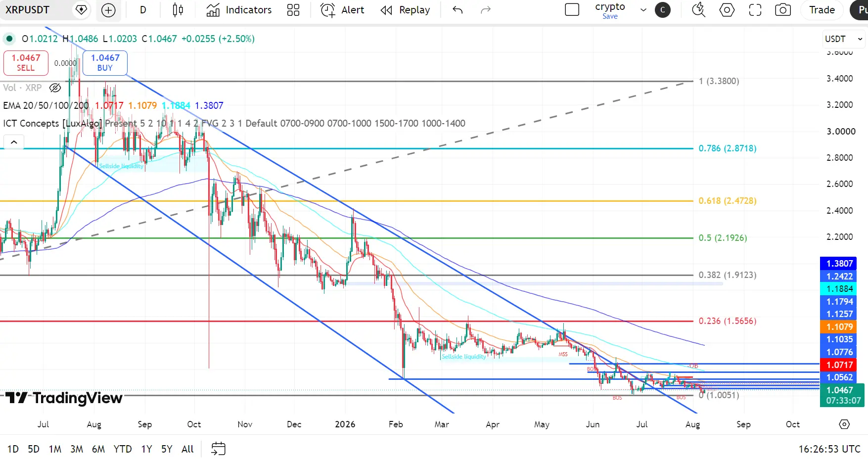Click the red 1.0717 price label
The image size is (868, 460).
(839, 365)
